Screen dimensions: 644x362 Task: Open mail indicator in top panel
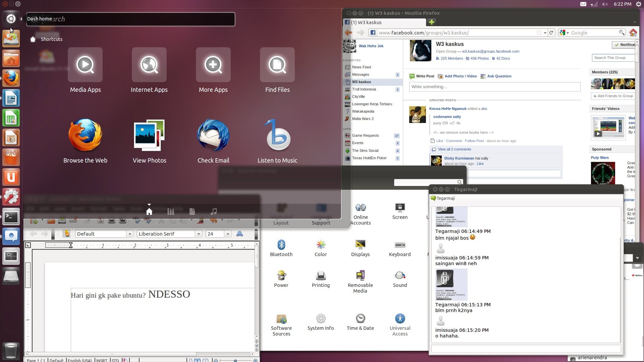(583, 4)
